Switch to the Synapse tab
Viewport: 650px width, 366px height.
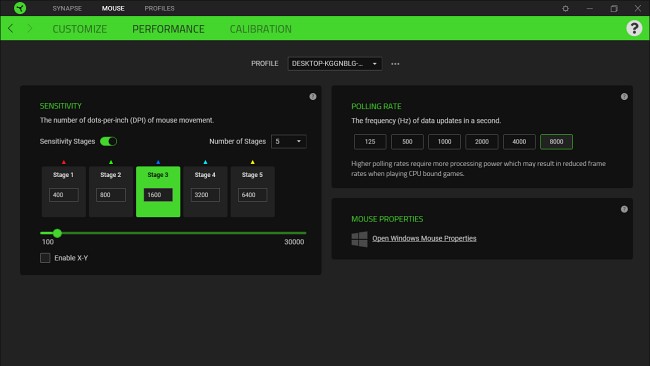point(67,8)
